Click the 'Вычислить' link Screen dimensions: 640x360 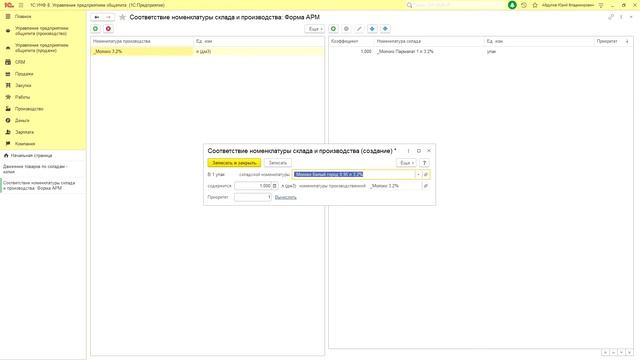point(286,197)
